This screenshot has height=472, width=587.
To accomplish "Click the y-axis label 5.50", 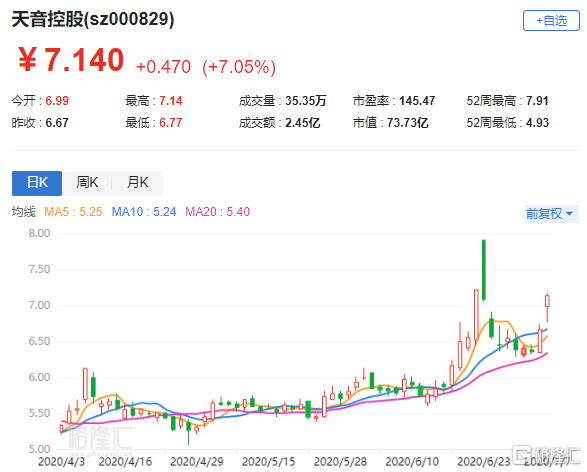I will click(39, 413).
